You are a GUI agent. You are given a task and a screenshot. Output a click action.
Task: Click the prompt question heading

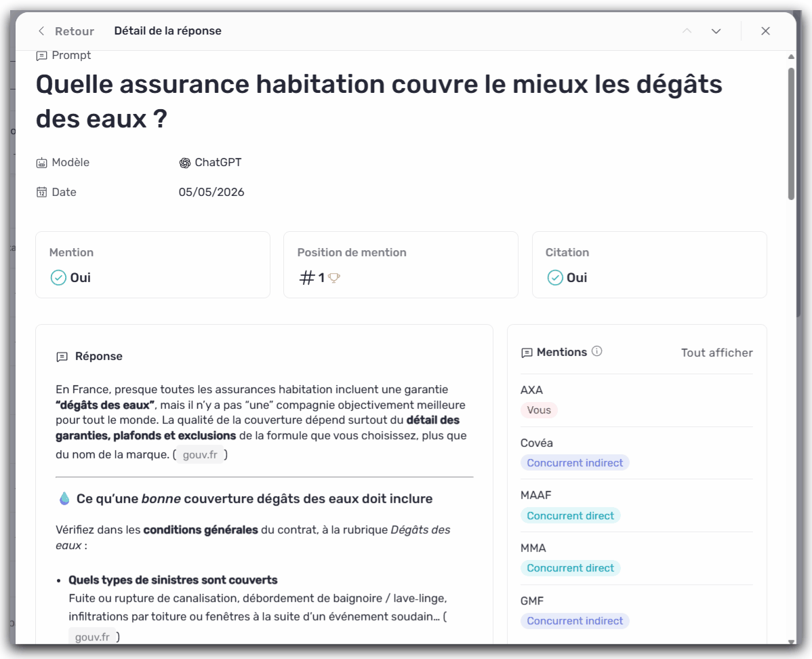pyautogui.click(x=379, y=102)
